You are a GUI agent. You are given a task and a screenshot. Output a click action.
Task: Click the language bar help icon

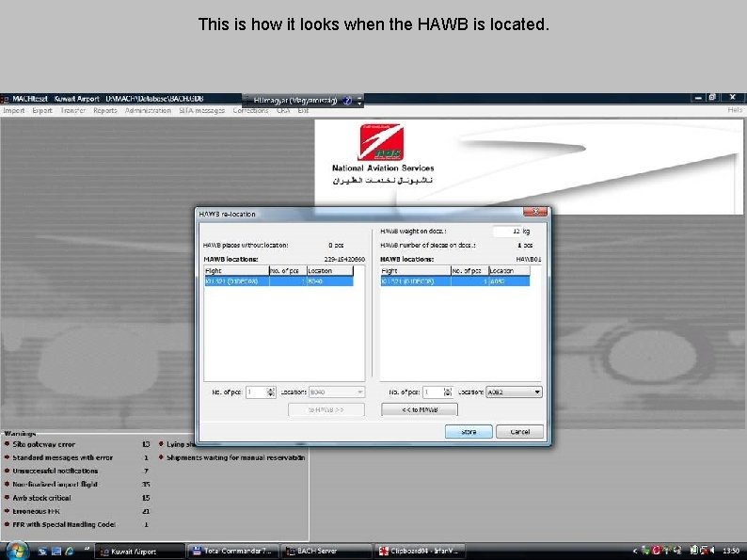pos(347,100)
